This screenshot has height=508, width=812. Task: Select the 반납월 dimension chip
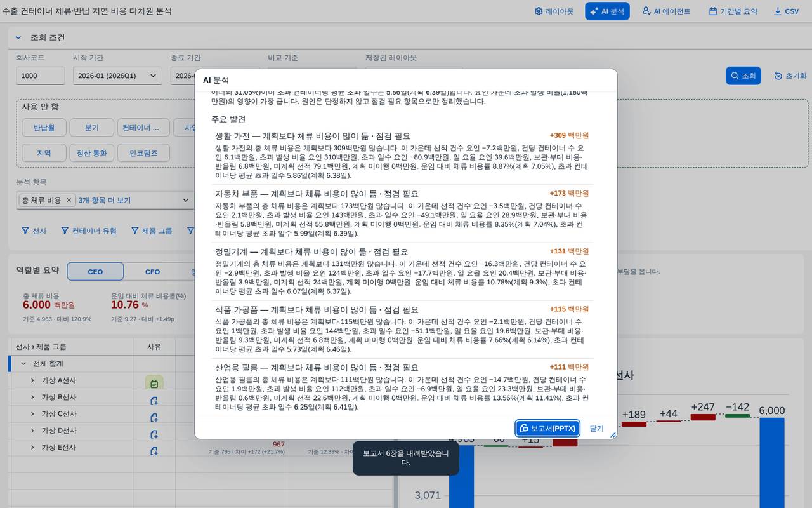click(x=44, y=128)
